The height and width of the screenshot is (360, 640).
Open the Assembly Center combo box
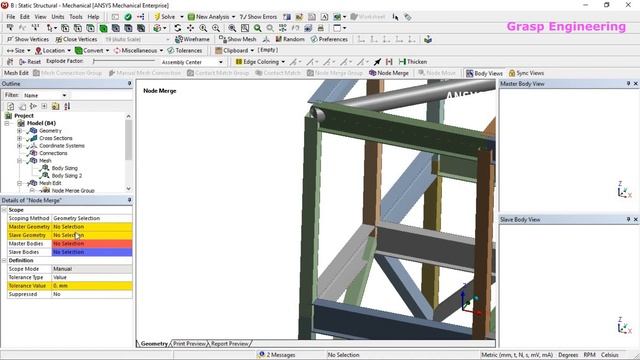click(x=192, y=62)
